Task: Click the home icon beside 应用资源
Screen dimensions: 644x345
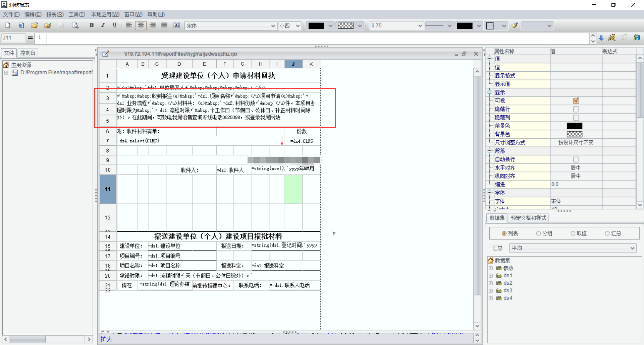Action: pyautogui.click(x=6, y=65)
